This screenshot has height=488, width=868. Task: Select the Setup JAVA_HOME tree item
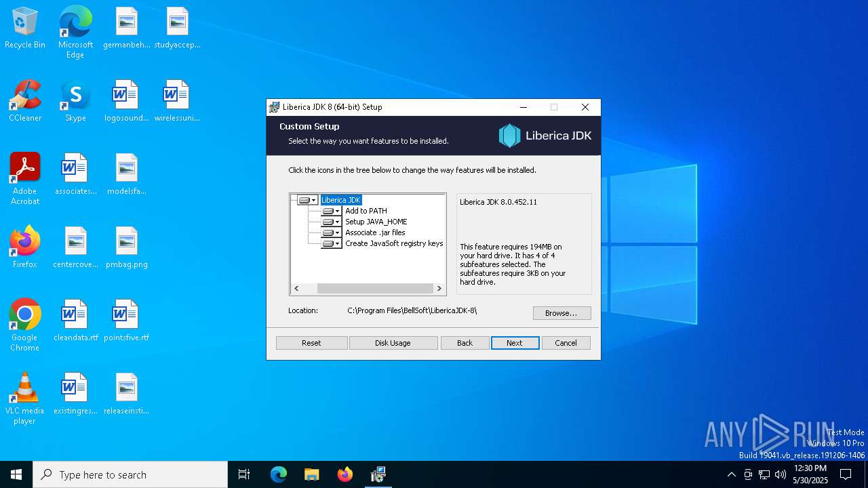coord(376,222)
